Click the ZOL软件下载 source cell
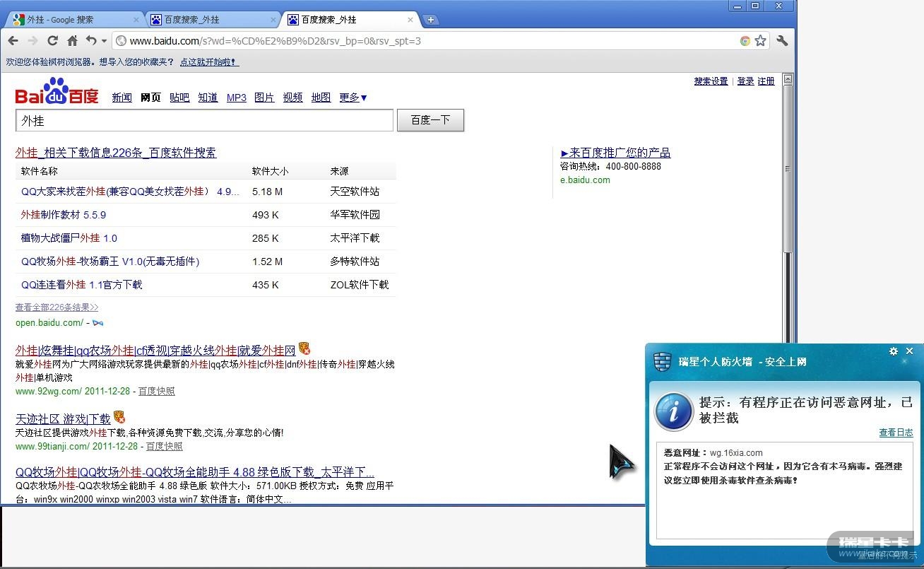Image resolution: width=924 pixels, height=569 pixels. 360,285
